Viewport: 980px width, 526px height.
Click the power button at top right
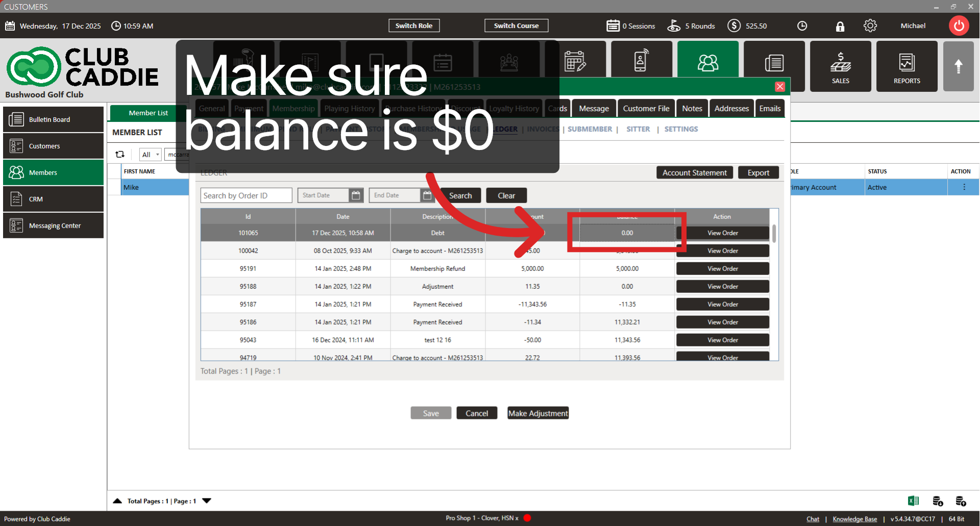pyautogui.click(x=958, y=26)
